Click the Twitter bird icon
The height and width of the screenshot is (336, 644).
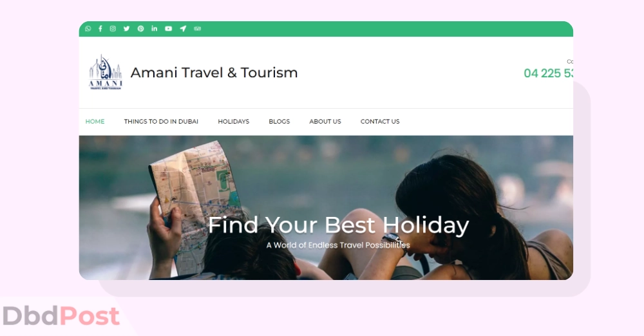point(126,29)
